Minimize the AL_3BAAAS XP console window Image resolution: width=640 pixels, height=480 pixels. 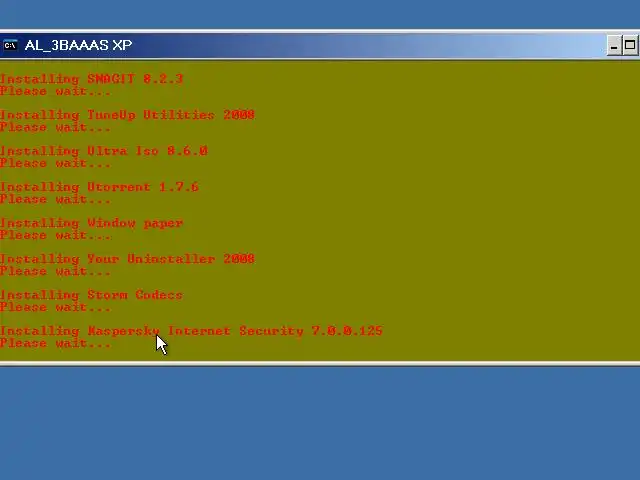pos(613,45)
